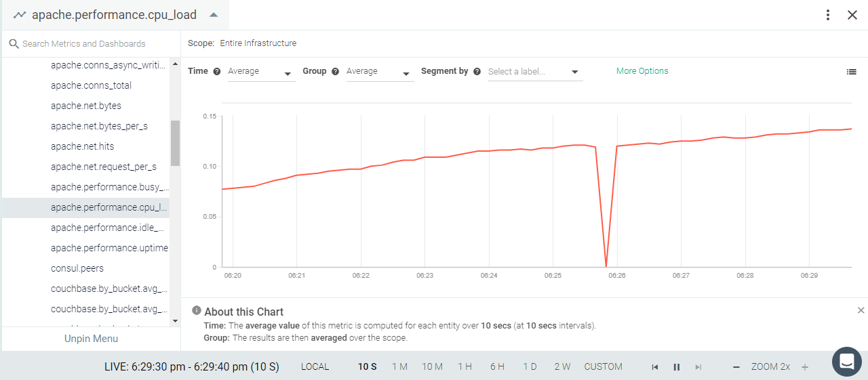Open the support chat bubble
The height and width of the screenshot is (380, 868).
[x=846, y=362]
